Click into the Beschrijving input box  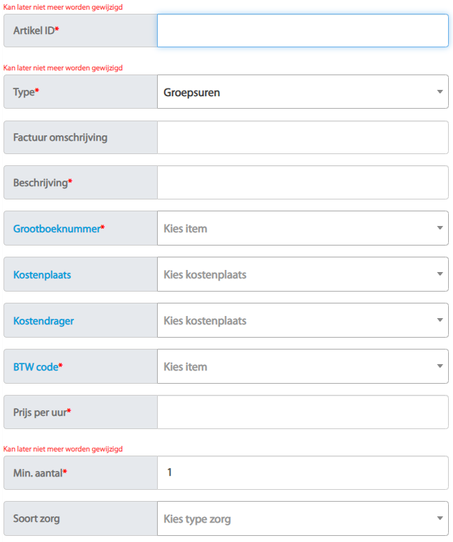pos(303,183)
